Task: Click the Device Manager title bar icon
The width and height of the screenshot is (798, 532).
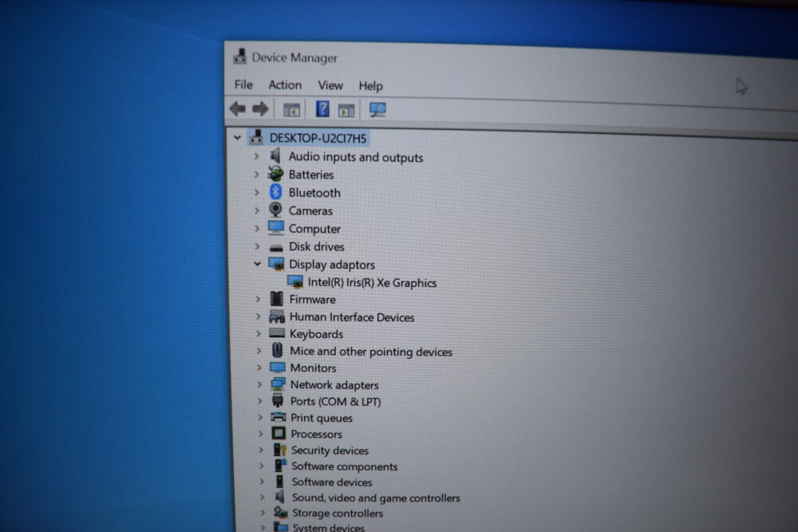Action: tap(239, 57)
